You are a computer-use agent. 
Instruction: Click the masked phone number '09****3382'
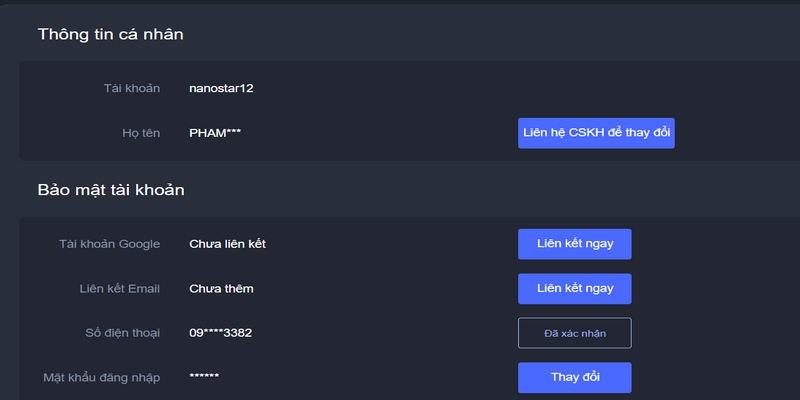coord(220,332)
